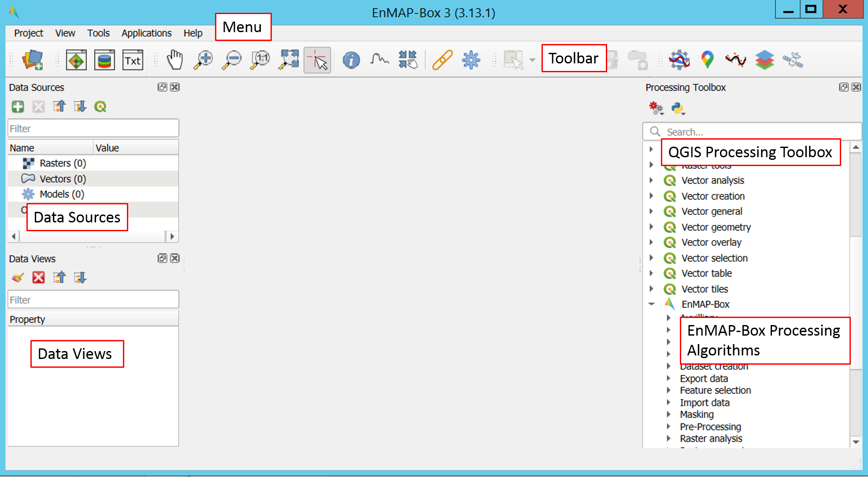
Task: Click the add data source toolbar icon
Action: pyautogui.click(x=33, y=60)
